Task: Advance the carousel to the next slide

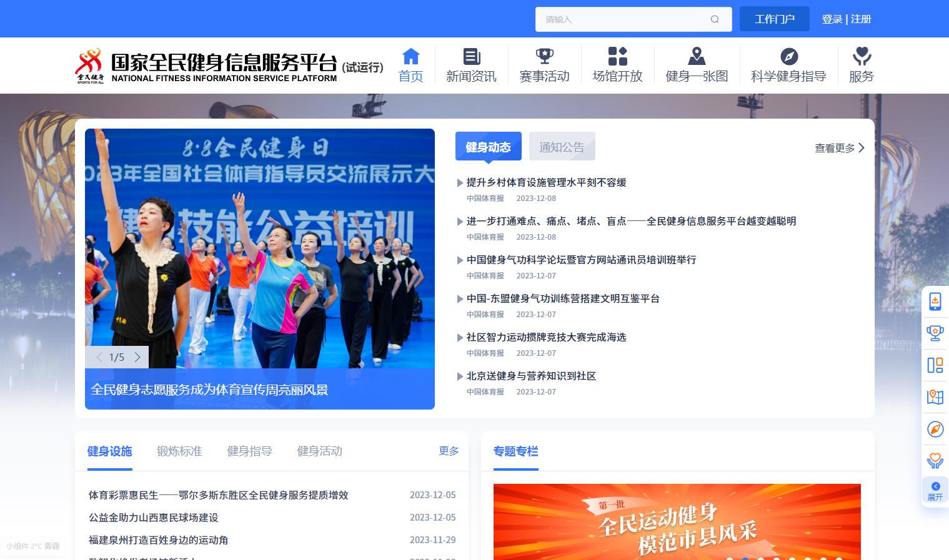Action: (x=137, y=357)
